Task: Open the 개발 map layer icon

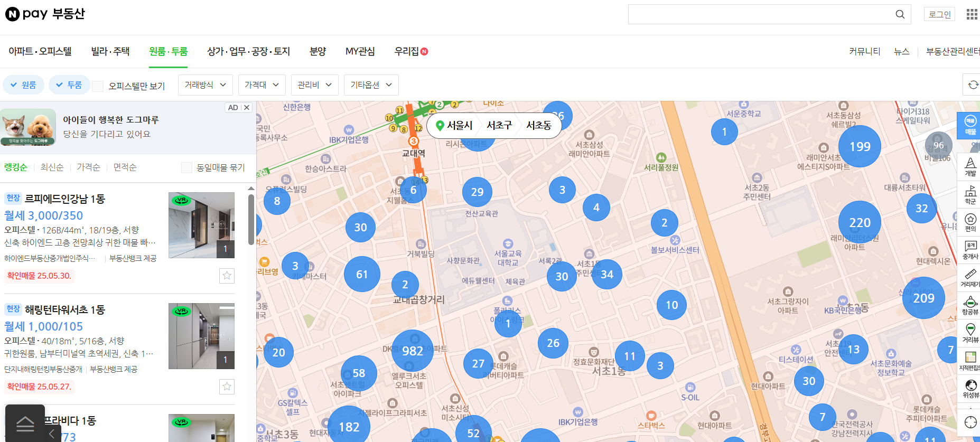Action: [x=970, y=166]
